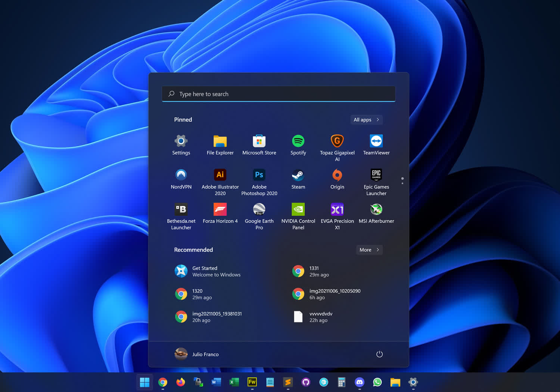This screenshot has height=392, width=560.
Task: Go to next pinned apps page dot
Action: click(x=402, y=183)
